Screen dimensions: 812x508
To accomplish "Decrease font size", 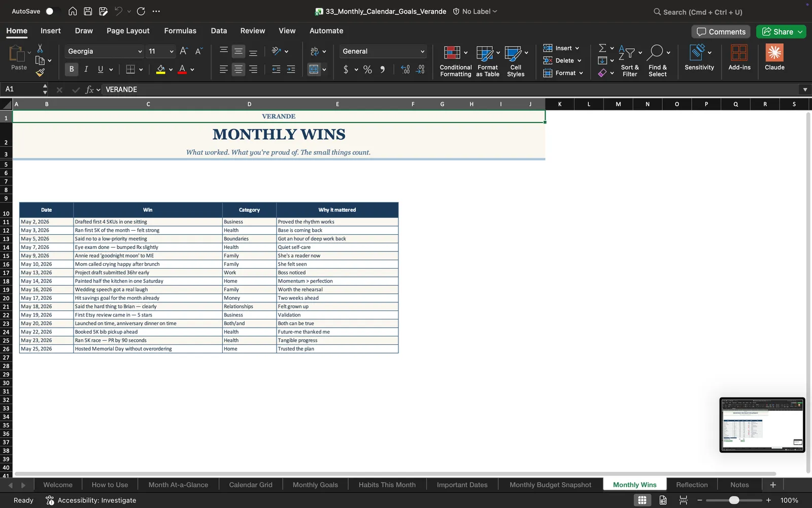I will (x=198, y=51).
